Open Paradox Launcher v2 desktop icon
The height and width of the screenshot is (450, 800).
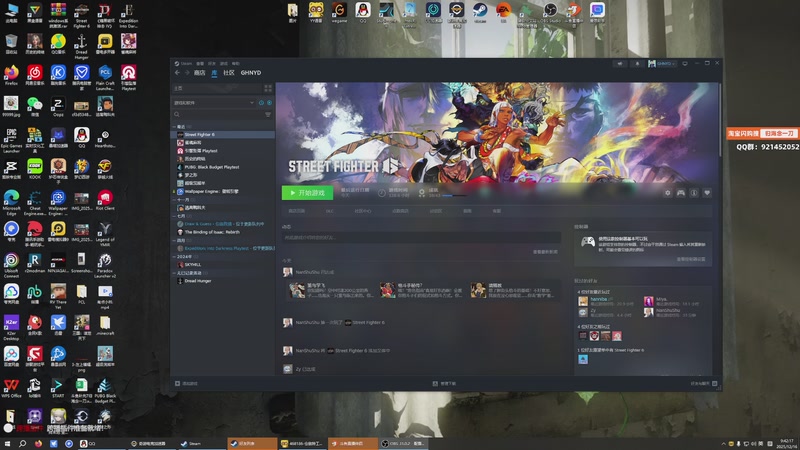105,265
